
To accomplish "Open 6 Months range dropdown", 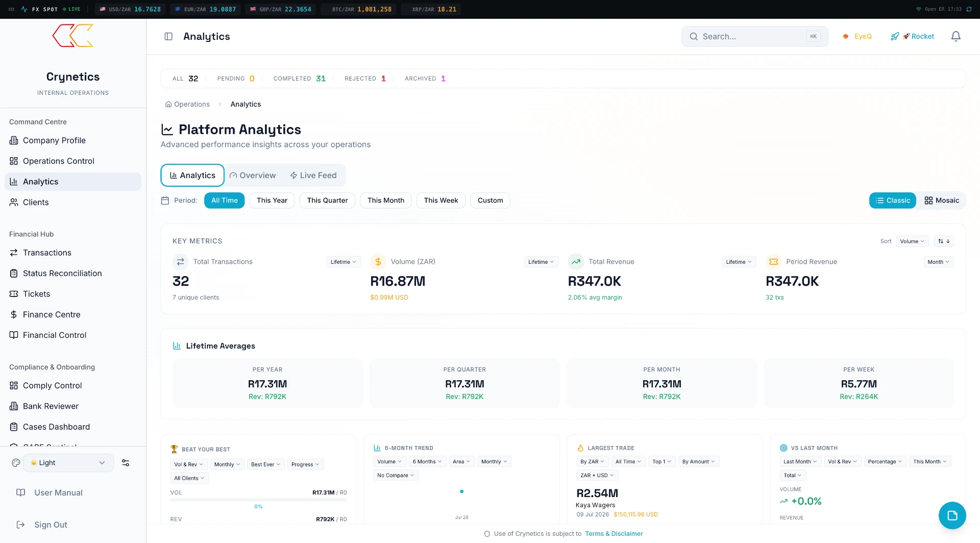I will coord(427,461).
